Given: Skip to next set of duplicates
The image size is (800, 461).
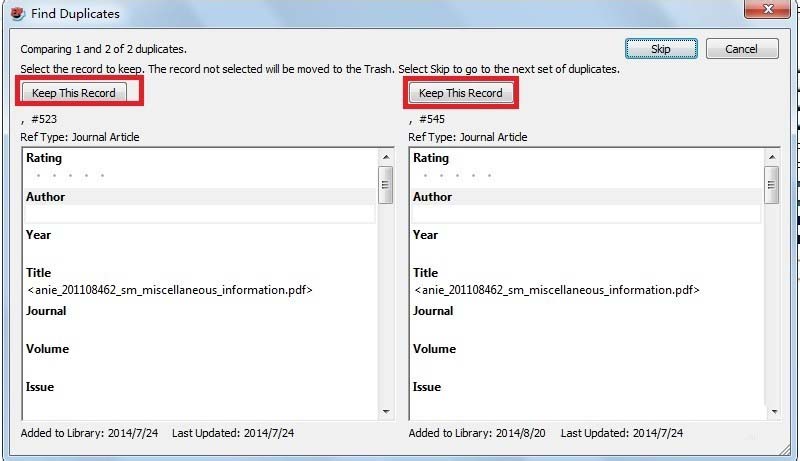Looking at the screenshot, I should 661,49.
